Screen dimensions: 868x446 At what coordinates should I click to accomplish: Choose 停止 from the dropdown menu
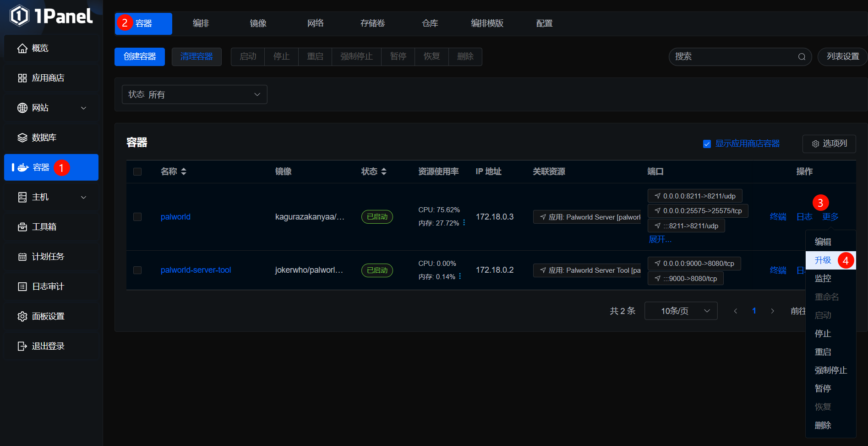pos(830,333)
